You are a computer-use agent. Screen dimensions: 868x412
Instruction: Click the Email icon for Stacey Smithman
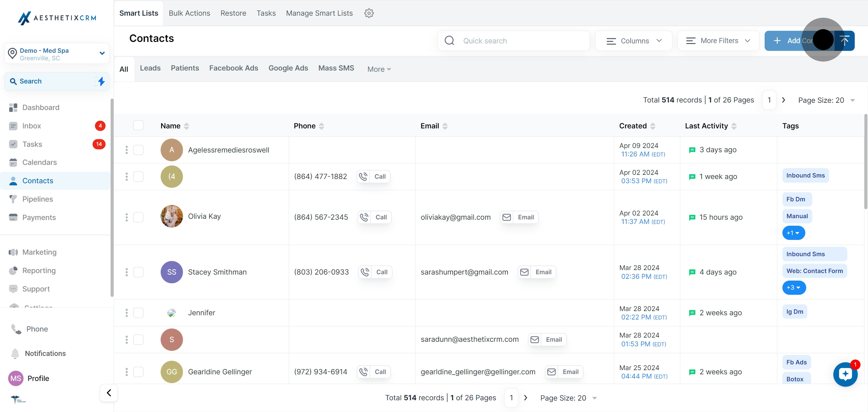coord(524,272)
